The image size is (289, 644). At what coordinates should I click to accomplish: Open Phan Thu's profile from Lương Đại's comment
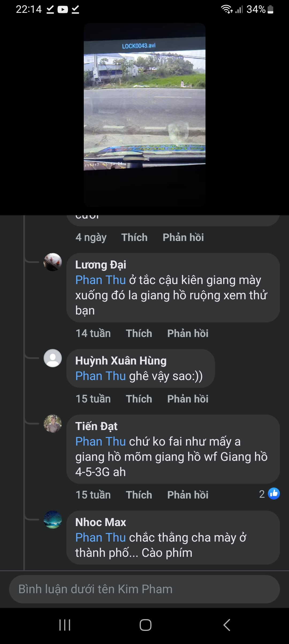pyautogui.click(x=100, y=280)
